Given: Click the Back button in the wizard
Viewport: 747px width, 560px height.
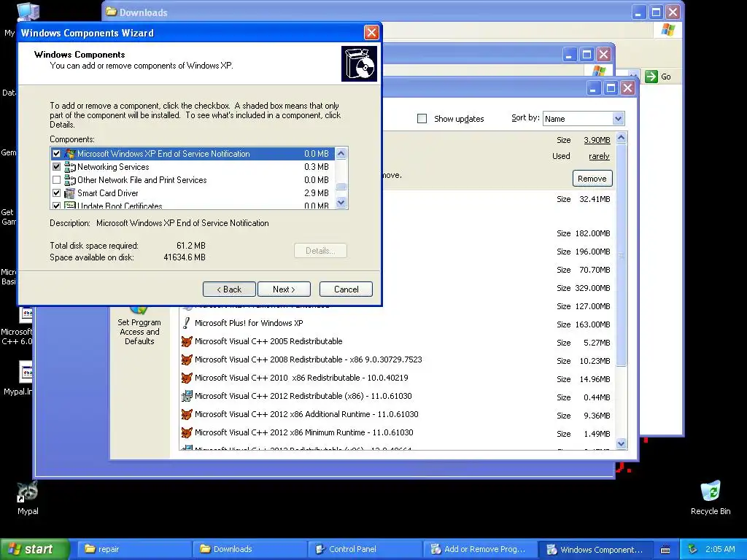Looking at the screenshot, I should point(229,289).
